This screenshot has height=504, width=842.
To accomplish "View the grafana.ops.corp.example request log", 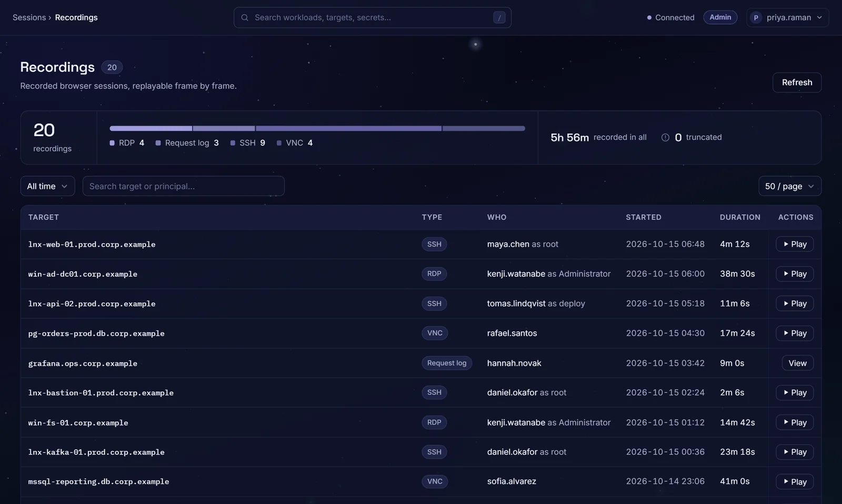I will (797, 363).
